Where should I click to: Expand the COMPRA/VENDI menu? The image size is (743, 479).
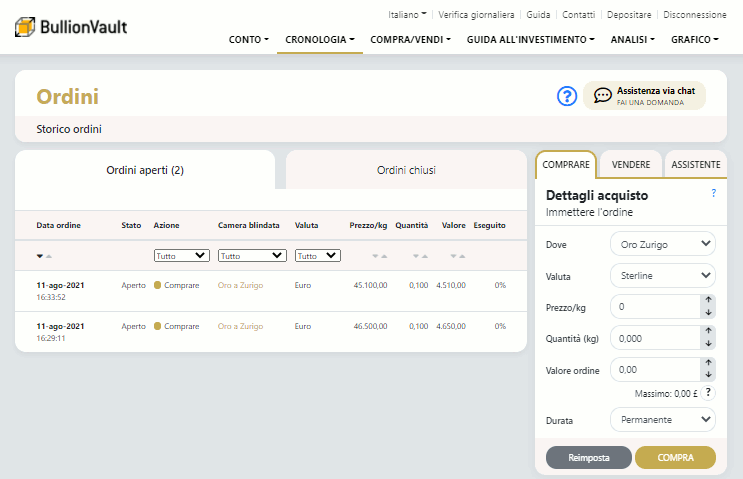pos(410,40)
